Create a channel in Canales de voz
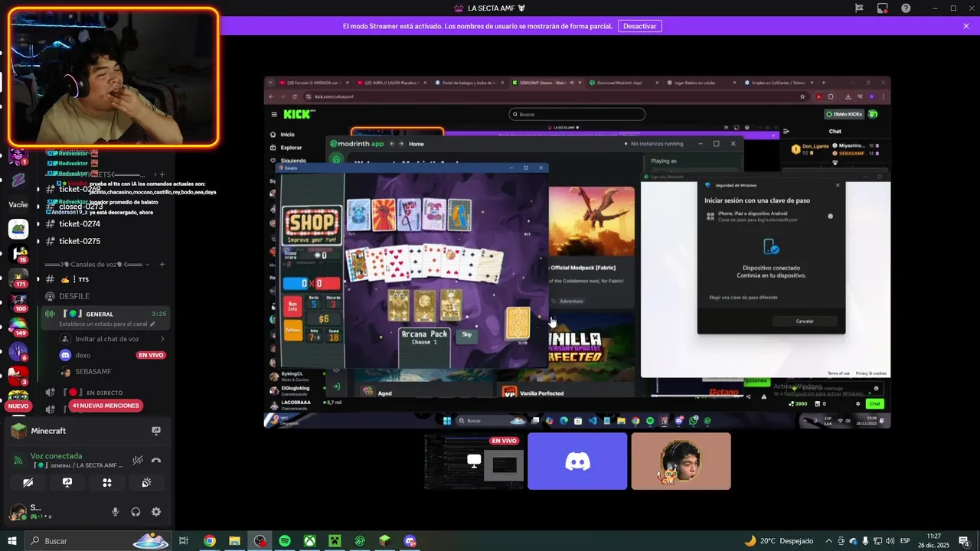This screenshot has width=980, height=551. [x=162, y=265]
